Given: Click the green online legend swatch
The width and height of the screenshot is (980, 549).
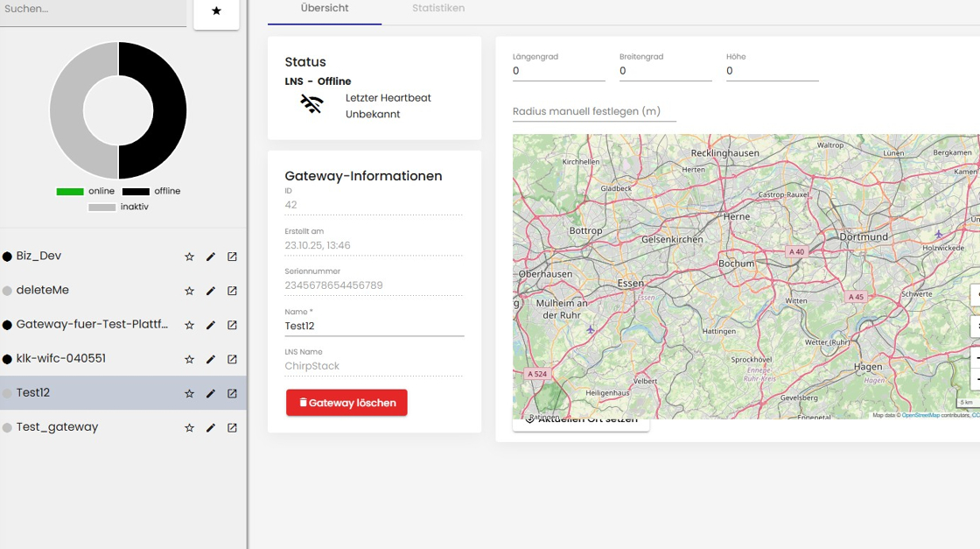Looking at the screenshot, I should pyautogui.click(x=70, y=191).
